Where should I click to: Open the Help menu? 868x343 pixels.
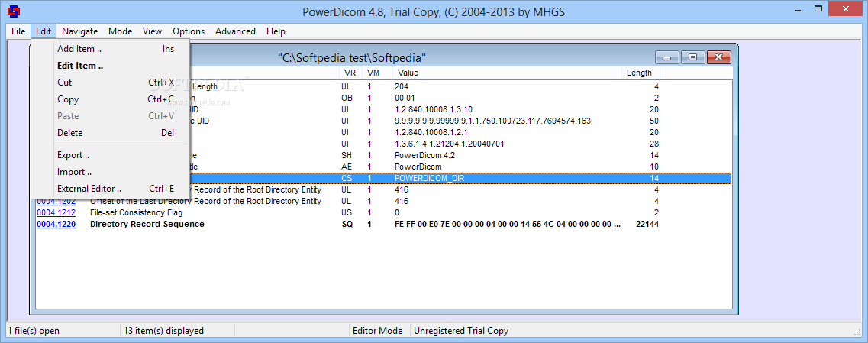click(276, 31)
